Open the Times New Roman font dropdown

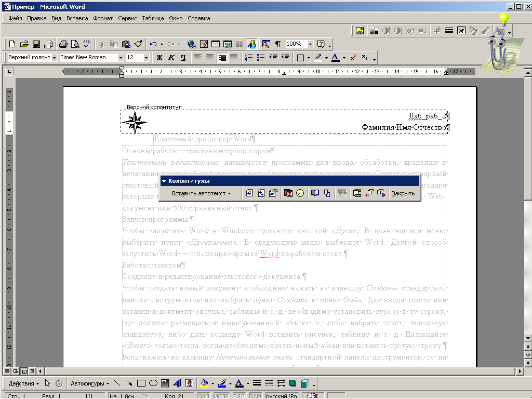(x=121, y=58)
